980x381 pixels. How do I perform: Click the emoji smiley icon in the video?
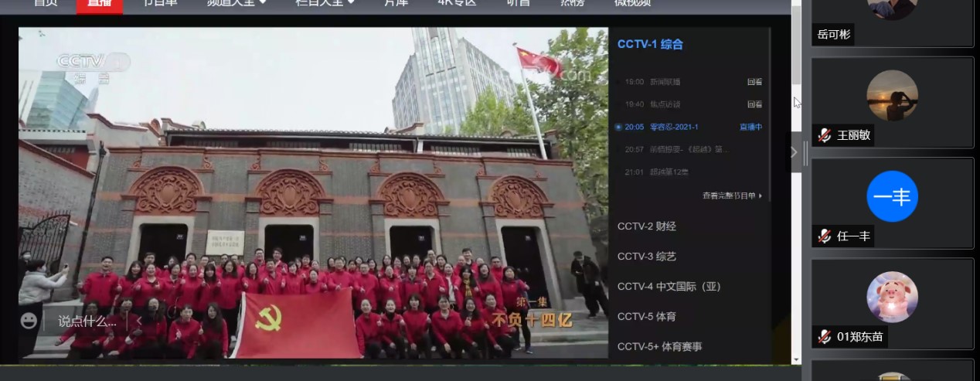pyautogui.click(x=29, y=321)
